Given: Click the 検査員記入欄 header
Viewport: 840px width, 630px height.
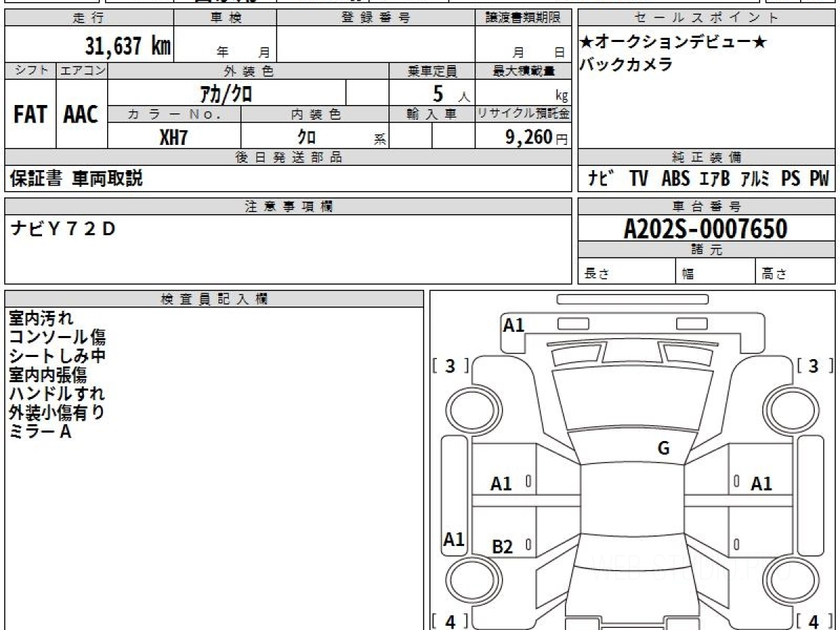Looking at the screenshot, I should click(214, 299).
